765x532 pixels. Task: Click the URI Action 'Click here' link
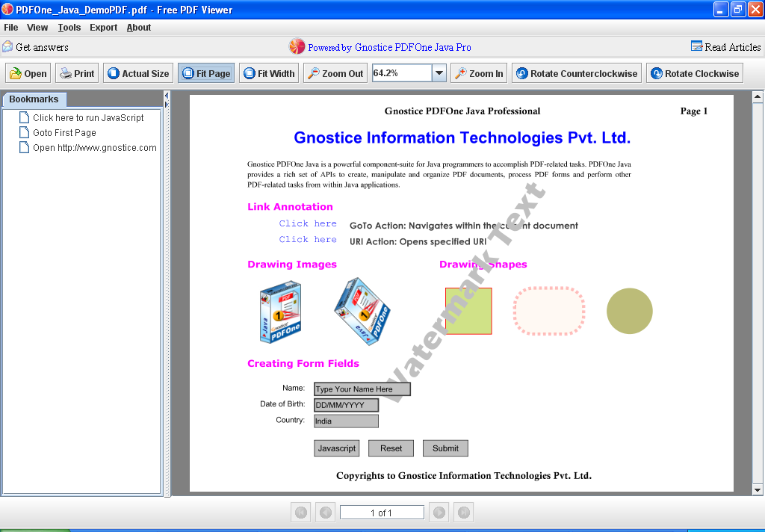308,240
